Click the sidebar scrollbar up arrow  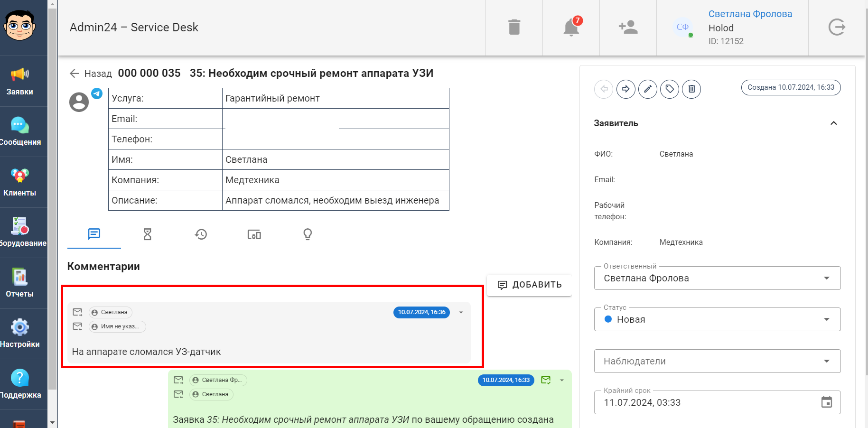pyautogui.click(x=52, y=4)
